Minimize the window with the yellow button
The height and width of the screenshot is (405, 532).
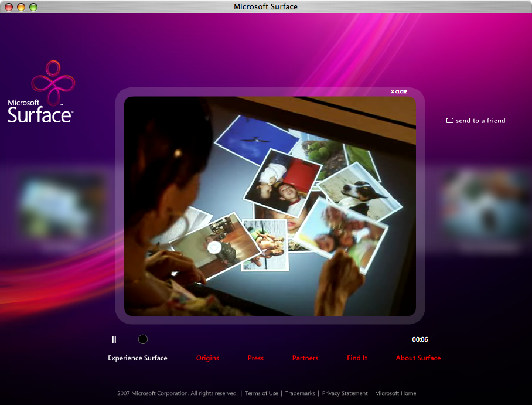[x=21, y=7]
